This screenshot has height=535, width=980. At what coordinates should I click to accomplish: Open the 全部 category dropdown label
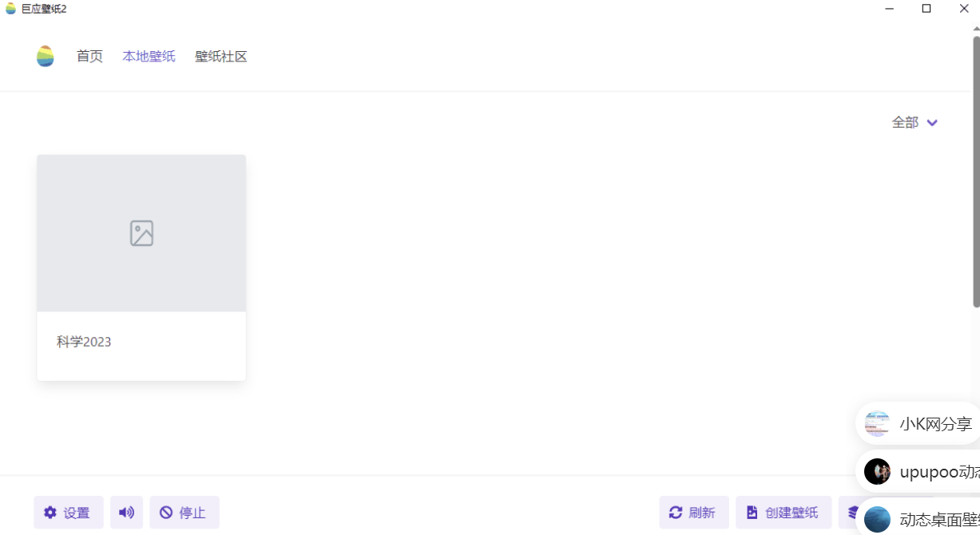click(905, 123)
